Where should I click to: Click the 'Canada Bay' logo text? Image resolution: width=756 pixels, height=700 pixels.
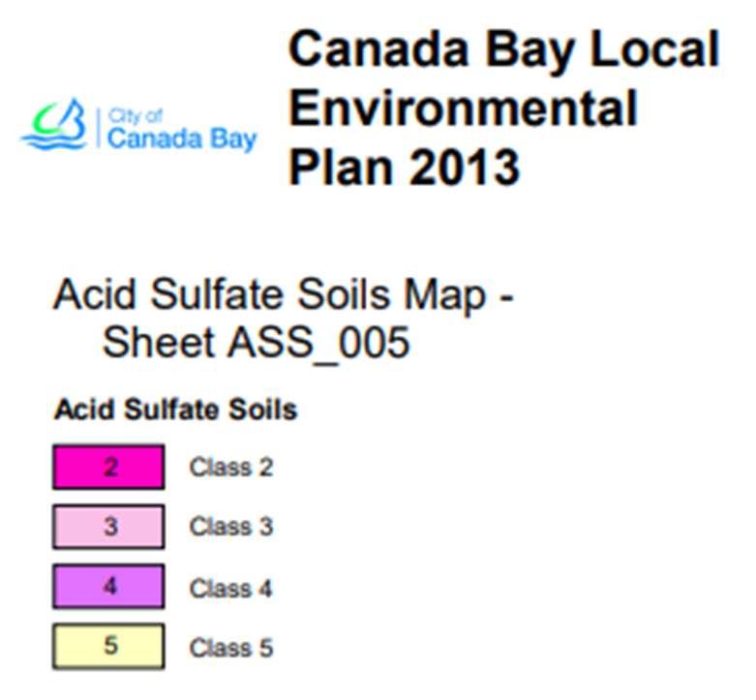pyautogui.click(x=182, y=139)
